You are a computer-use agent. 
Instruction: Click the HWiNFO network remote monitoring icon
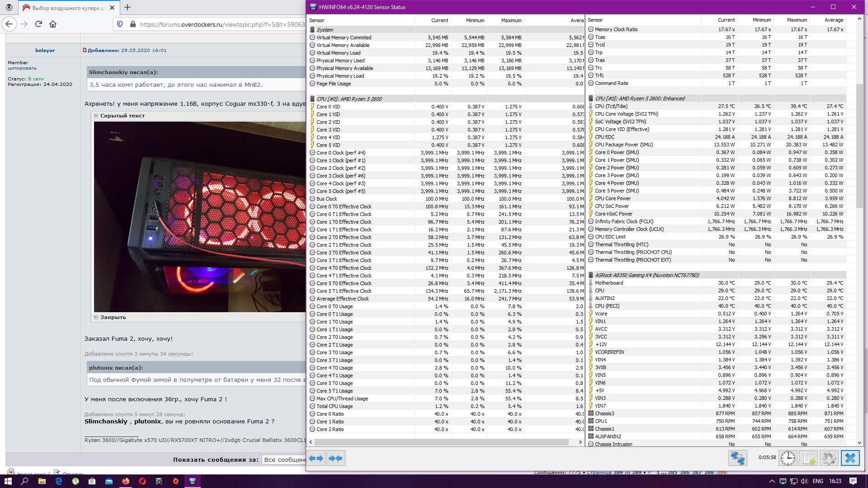click(x=737, y=458)
